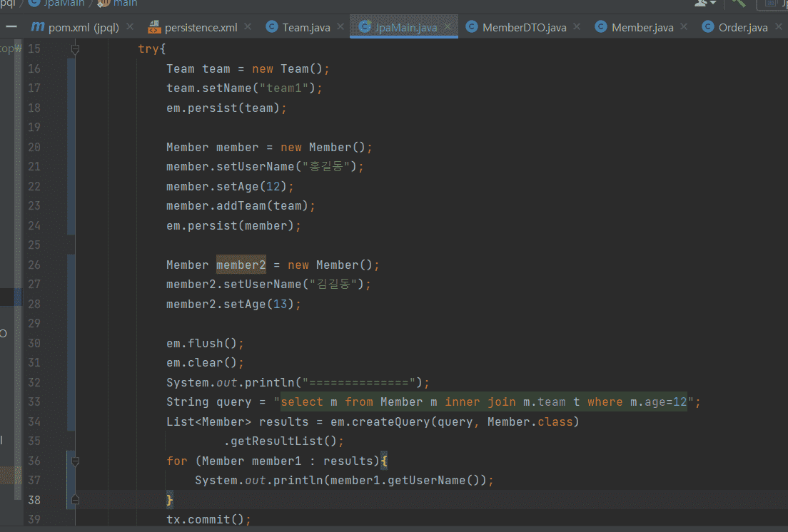
Task: Click line number 20 in the gutter
Action: coord(34,148)
